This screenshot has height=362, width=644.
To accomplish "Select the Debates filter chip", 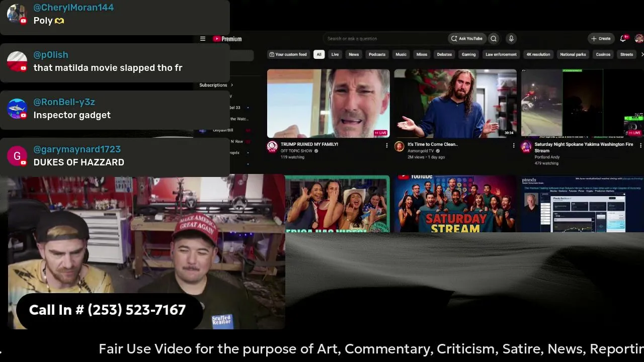I will click(x=444, y=54).
